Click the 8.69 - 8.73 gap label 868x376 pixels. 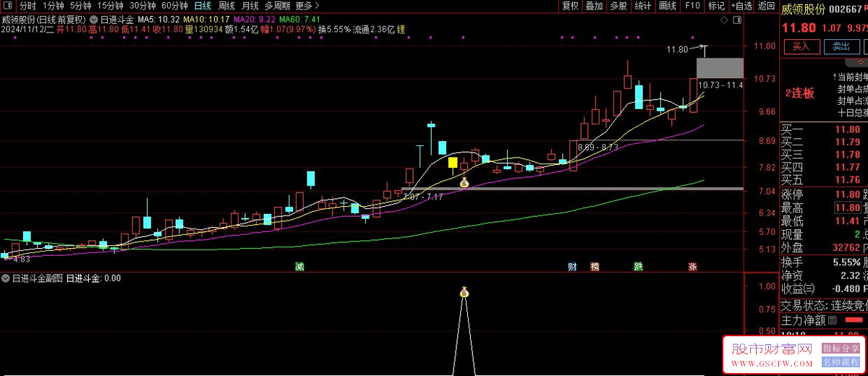(598, 147)
